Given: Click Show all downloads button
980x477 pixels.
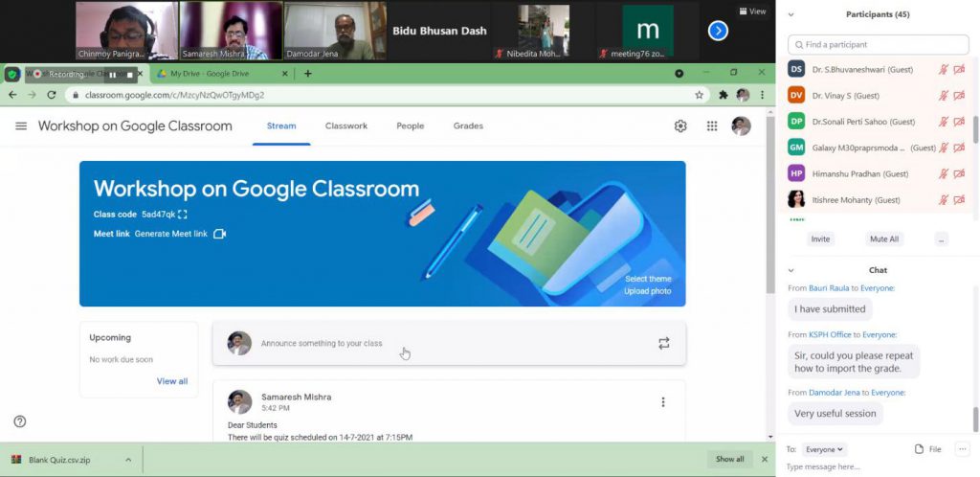Looking at the screenshot, I should (x=730, y=460).
